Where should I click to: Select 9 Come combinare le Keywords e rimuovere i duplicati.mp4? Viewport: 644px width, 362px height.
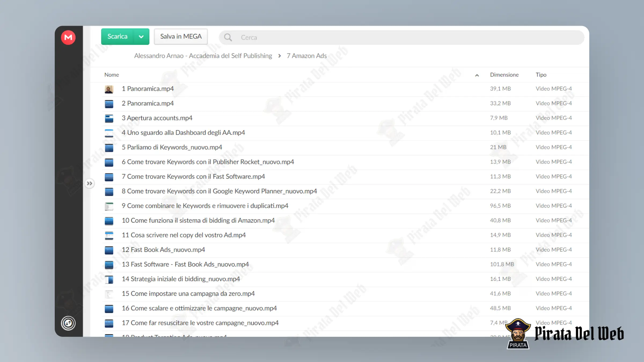pos(205,206)
